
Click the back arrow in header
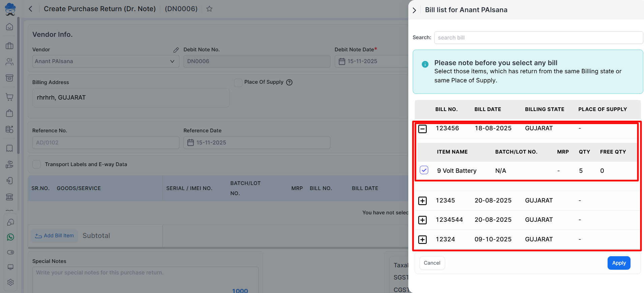30,9
